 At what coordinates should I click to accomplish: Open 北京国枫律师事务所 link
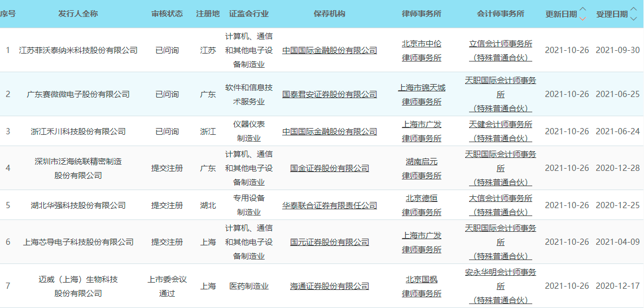[422, 286]
